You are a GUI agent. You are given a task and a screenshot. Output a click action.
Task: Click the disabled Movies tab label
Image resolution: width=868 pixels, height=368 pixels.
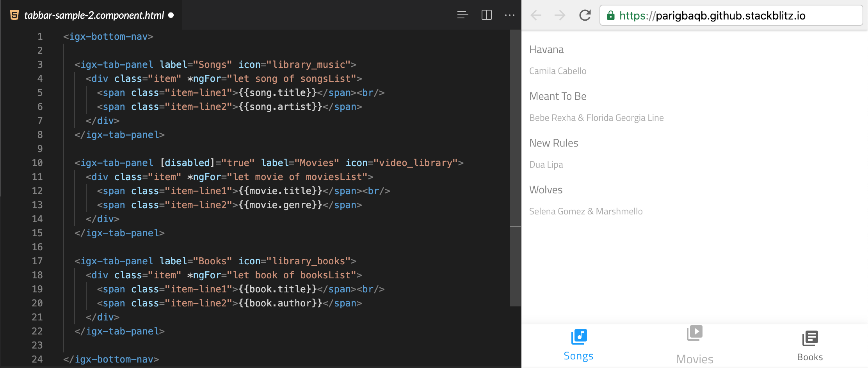695,359
